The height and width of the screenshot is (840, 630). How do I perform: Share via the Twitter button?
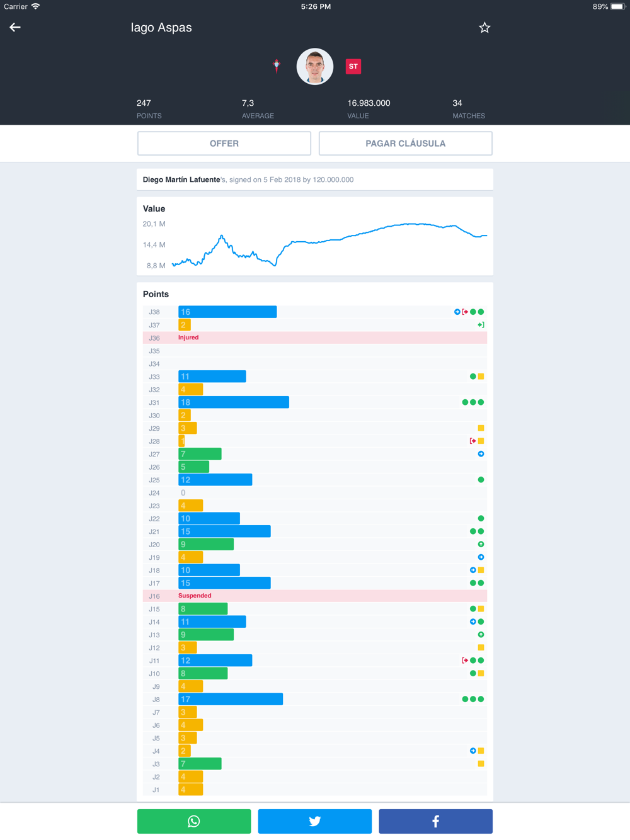pos(315,821)
